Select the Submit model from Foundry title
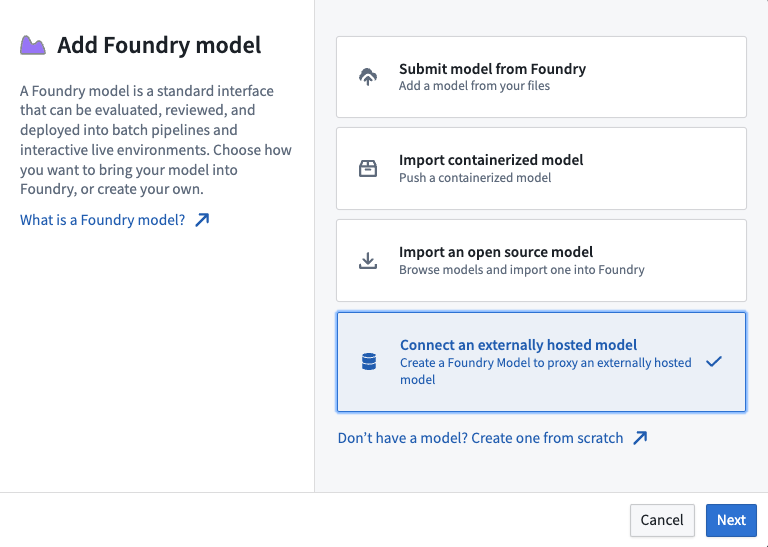Viewport: 768px width, 547px height. [x=492, y=69]
